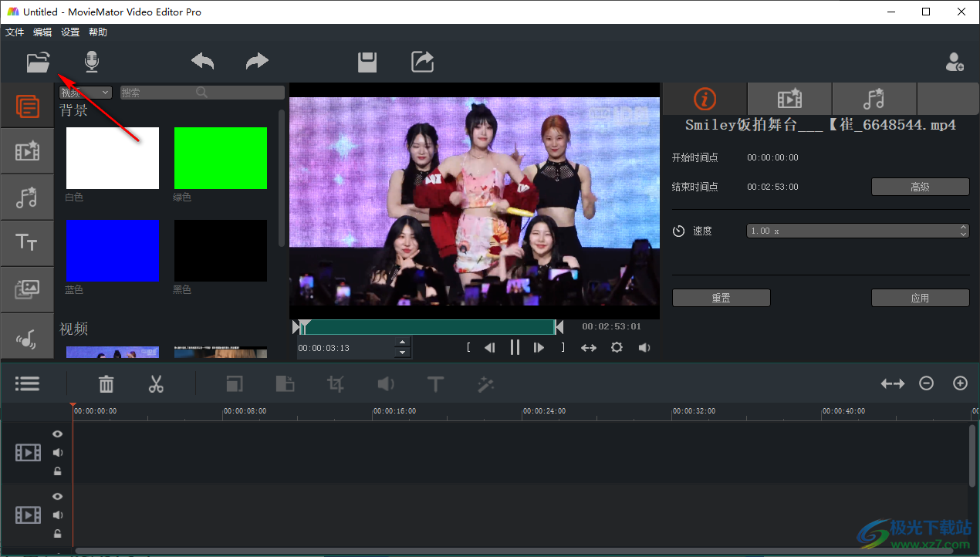Toggle visibility of first video track

[x=58, y=434]
